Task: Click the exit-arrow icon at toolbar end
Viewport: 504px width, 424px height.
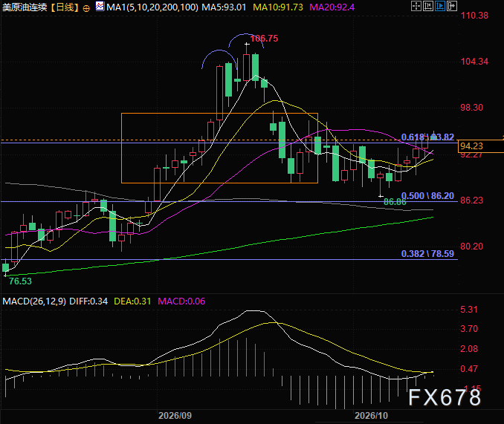Action: pyautogui.click(x=452, y=6)
